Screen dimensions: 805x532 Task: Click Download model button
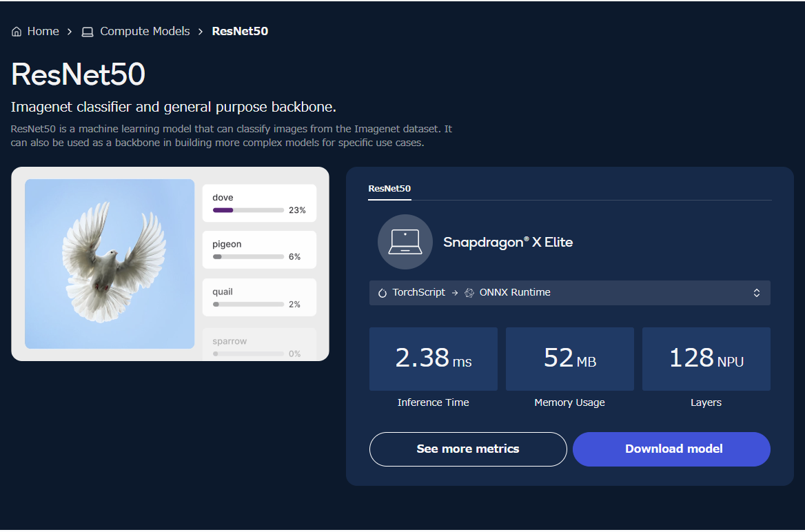pos(671,449)
